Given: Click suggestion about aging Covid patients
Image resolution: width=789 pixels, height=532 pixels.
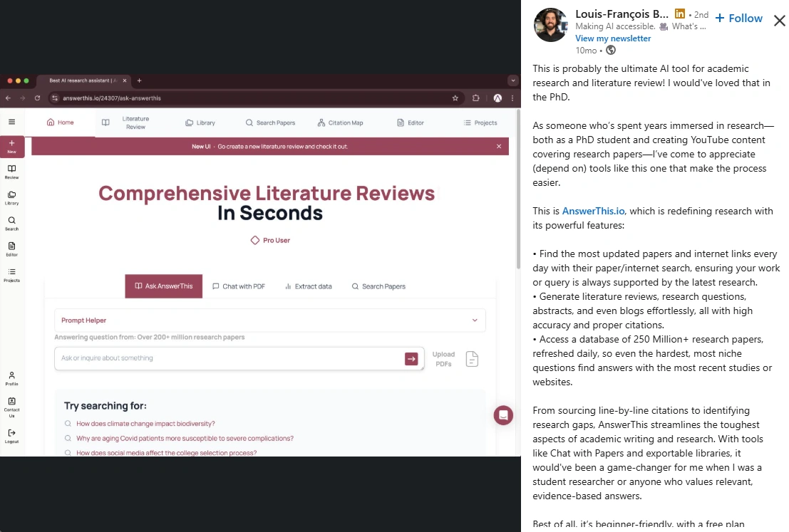Looking at the screenshot, I should pos(185,439).
